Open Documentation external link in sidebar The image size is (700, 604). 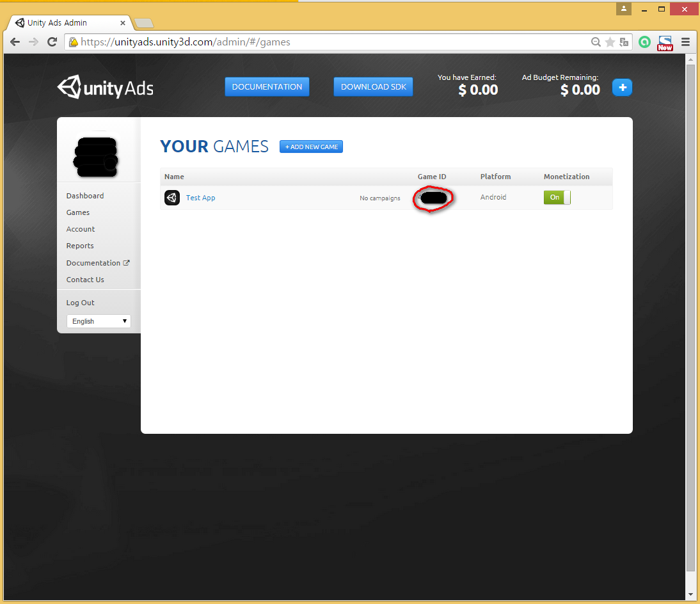98,263
